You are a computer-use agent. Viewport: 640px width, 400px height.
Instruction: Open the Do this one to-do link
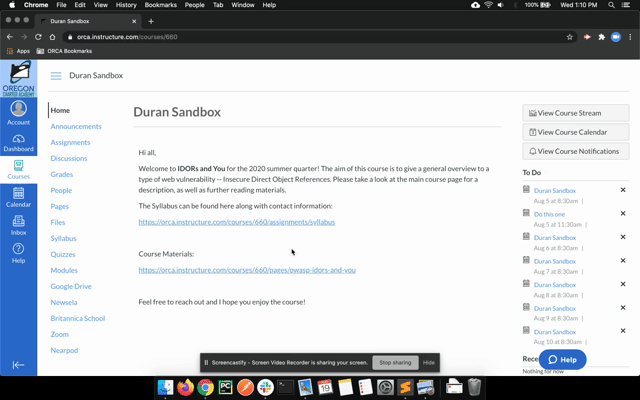pos(549,214)
